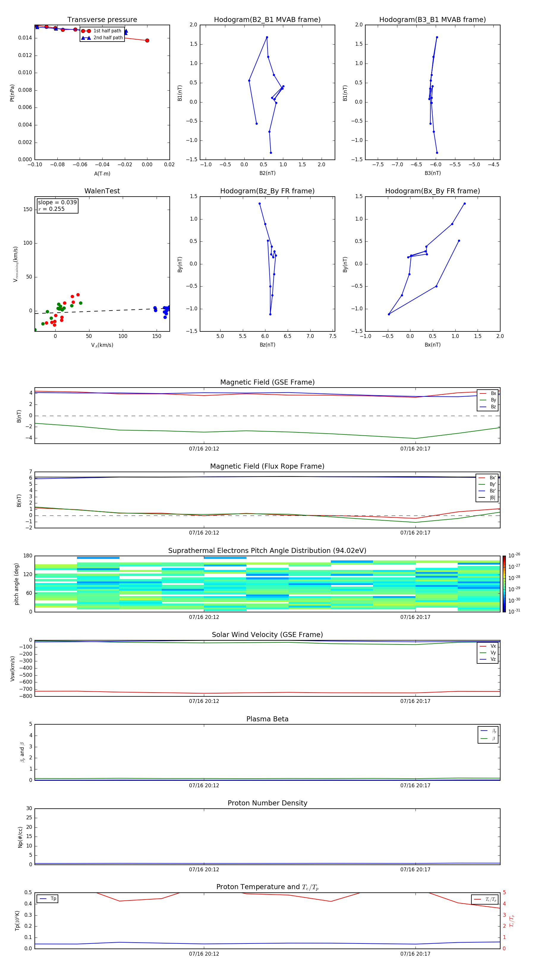535x980 pixels.
Task: Click the "slope = 0.039" annotation
Action: pos(57,203)
